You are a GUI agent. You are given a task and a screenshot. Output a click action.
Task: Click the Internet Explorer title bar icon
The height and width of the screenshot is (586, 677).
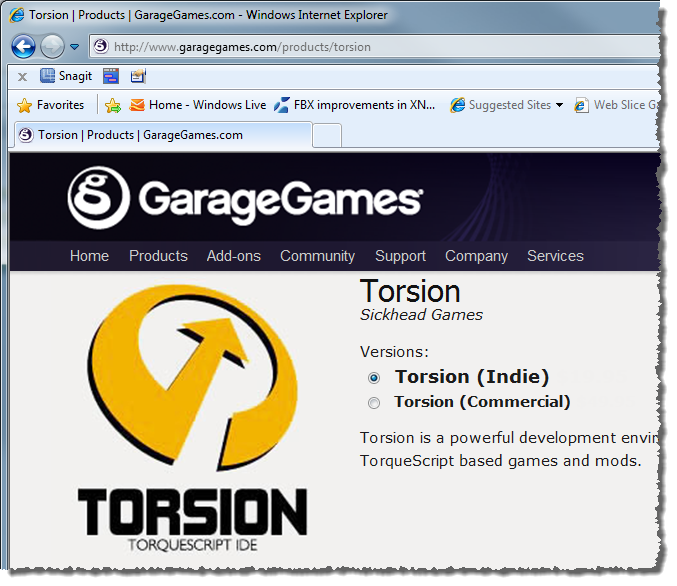pyautogui.click(x=17, y=15)
